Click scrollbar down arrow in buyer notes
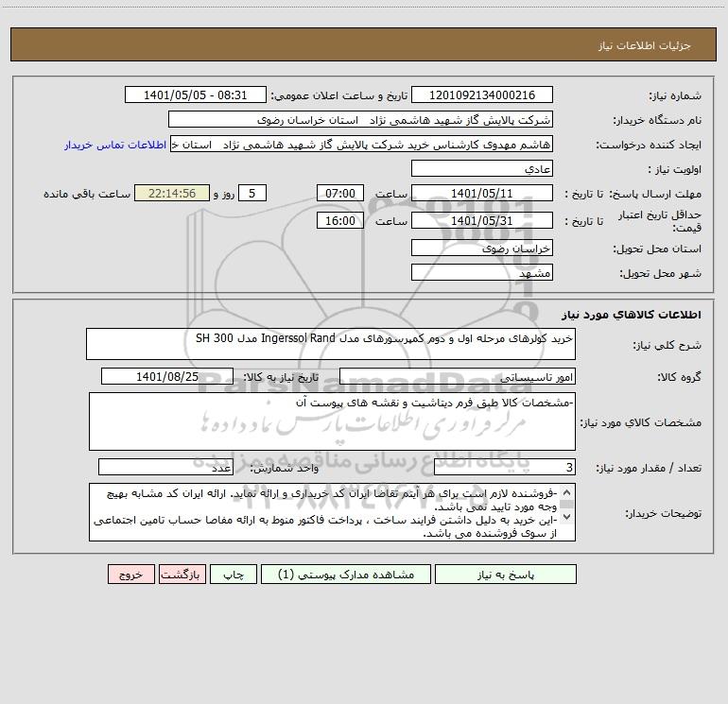The height and width of the screenshot is (704, 728). [x=566, y=517]
